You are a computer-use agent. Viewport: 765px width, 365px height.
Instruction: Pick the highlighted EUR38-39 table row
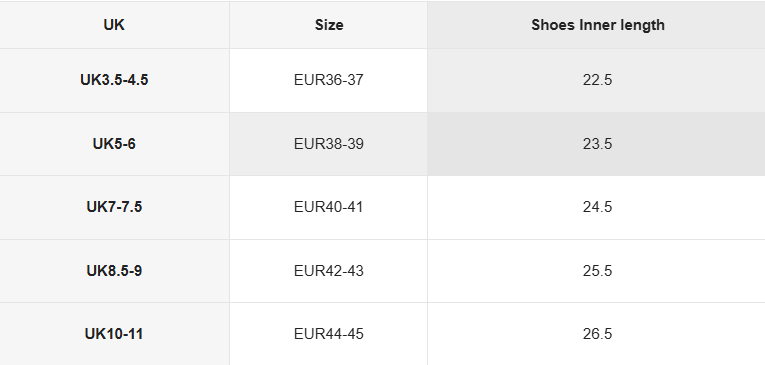tap(382, 144)
